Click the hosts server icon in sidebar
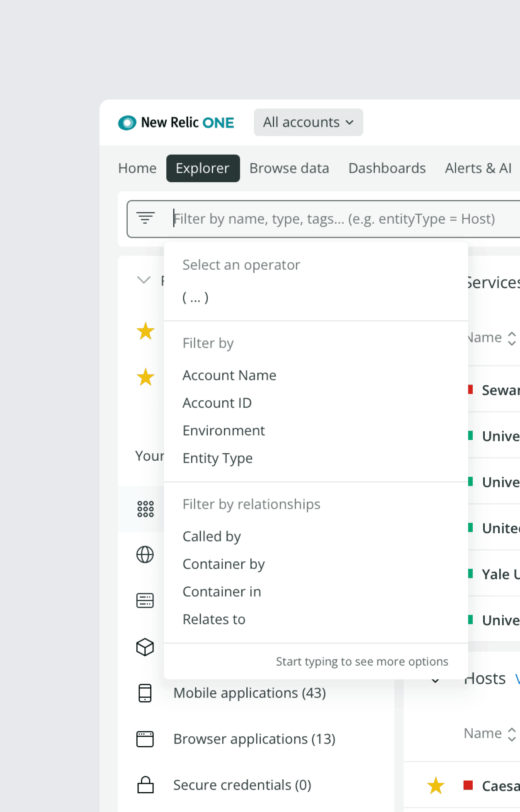 pyautogui.click(x=145, y=601)
